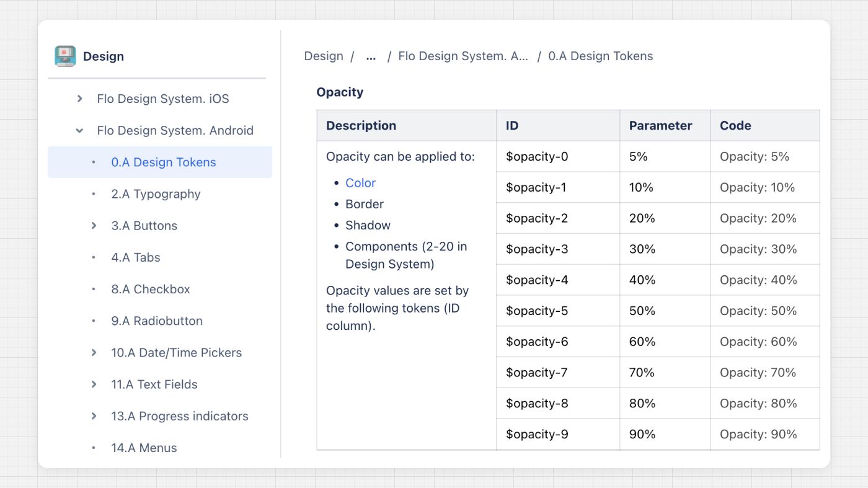Expand the breadcrumb ellipsis

(371, 56)
